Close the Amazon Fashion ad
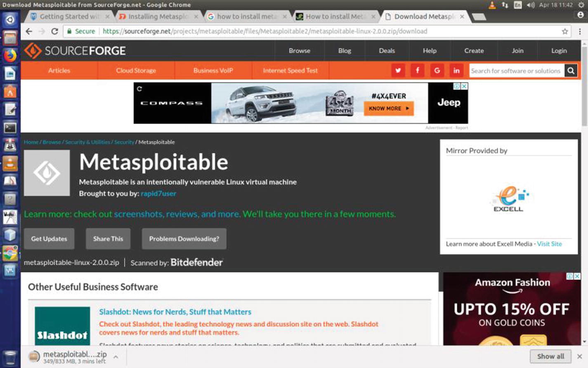 coord(577,276)
